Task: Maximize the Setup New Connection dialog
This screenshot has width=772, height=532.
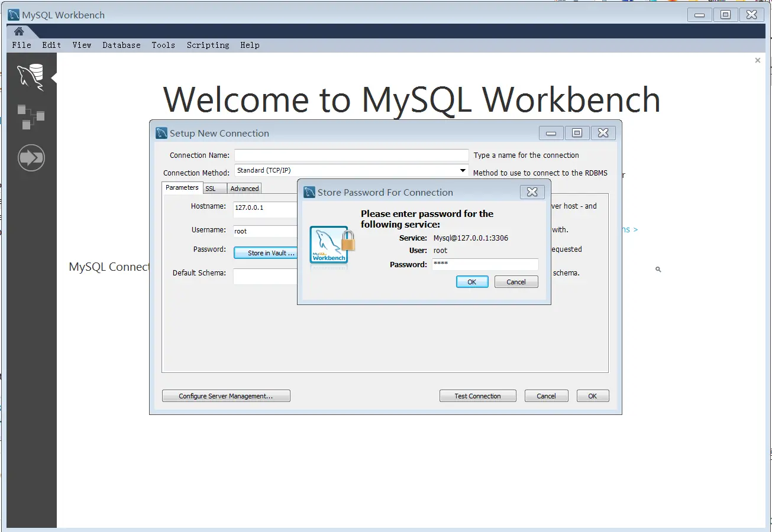Action: (x=577, y=133)
